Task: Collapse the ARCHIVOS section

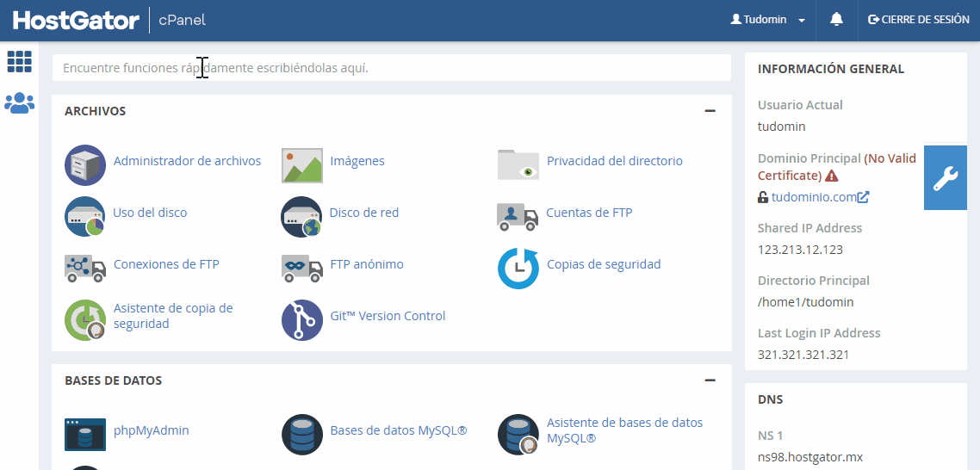Action: coord(710,111)
